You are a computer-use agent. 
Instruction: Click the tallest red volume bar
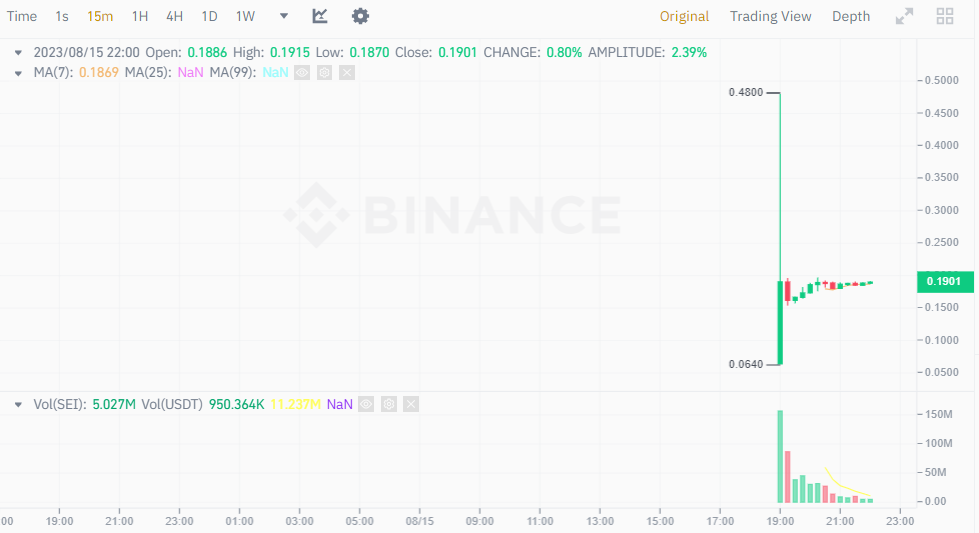(787, 477)
